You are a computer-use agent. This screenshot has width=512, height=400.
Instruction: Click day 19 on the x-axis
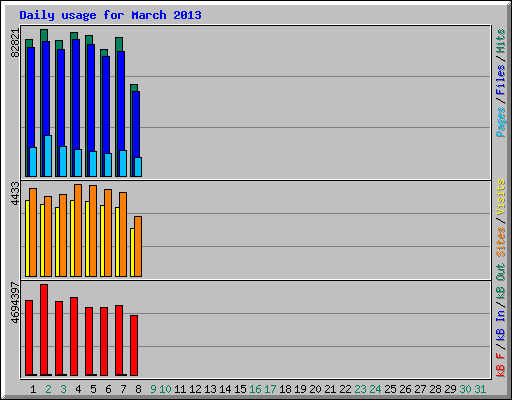click(300, 389)
